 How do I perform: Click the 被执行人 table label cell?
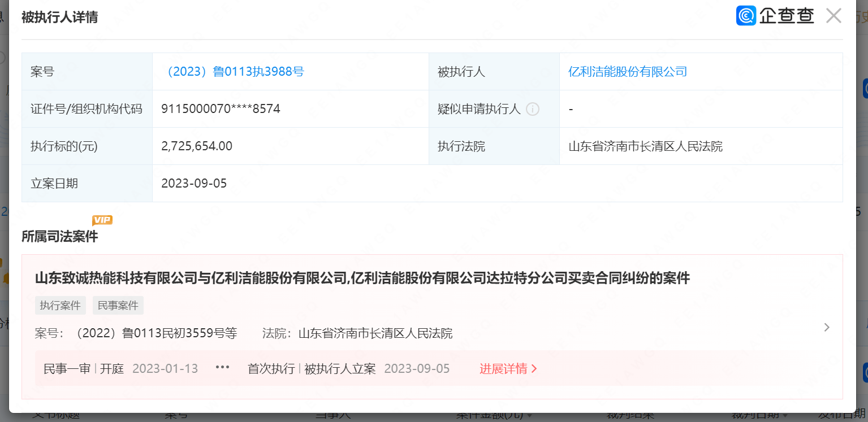(494, 72)
